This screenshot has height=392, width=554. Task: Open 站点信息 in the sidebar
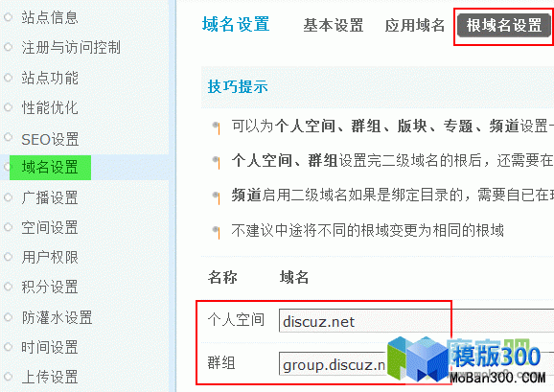[50, 17]
